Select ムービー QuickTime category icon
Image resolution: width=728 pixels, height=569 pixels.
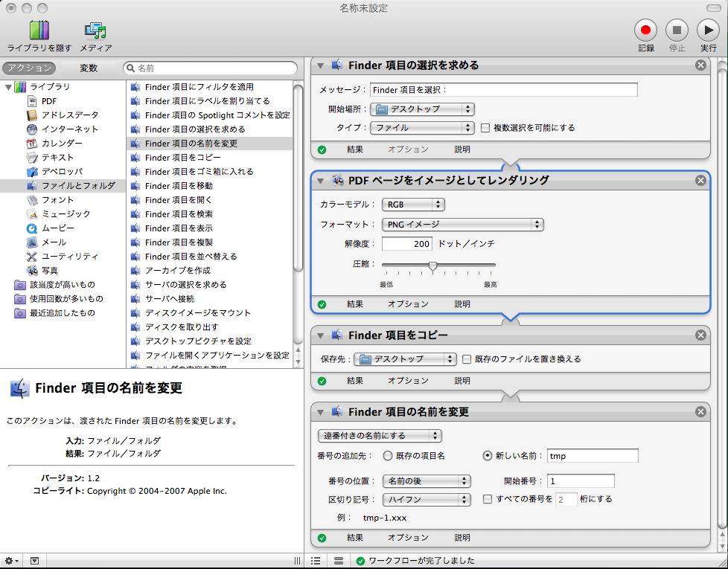click(x=32, y=228)
